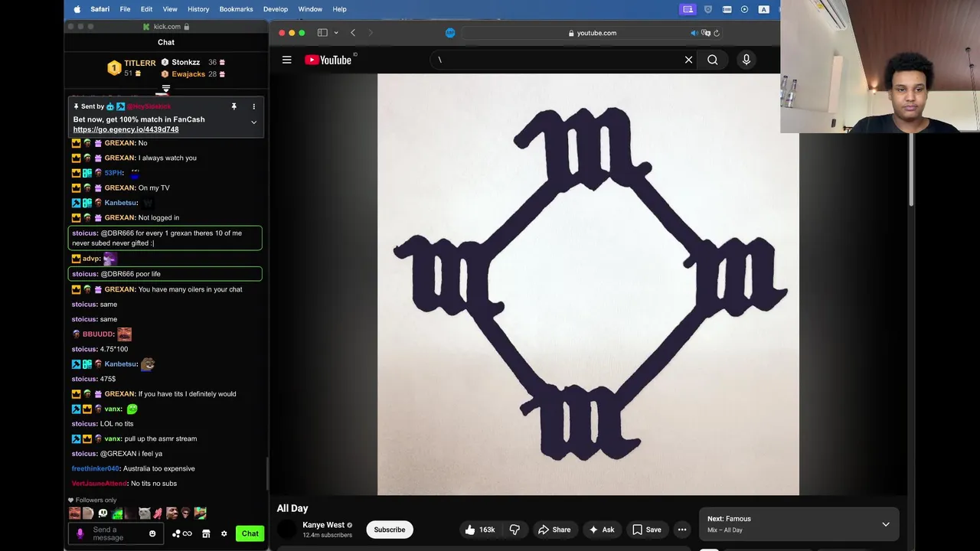Save the video to a playlist
Image resolution: width=980 pixels, height=551 pixels.
(x=647, y=530)
